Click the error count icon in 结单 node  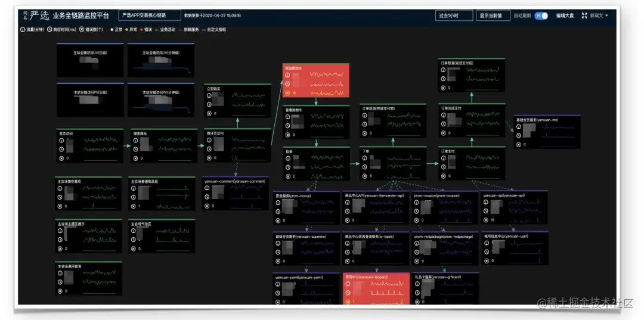pyautogui.click(x=287, y=176)
